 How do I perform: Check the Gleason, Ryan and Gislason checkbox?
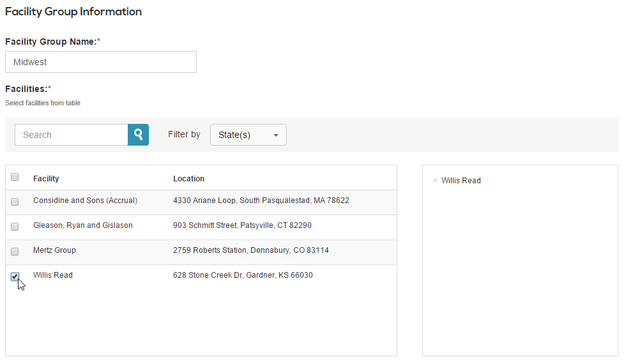click(15, 227)
